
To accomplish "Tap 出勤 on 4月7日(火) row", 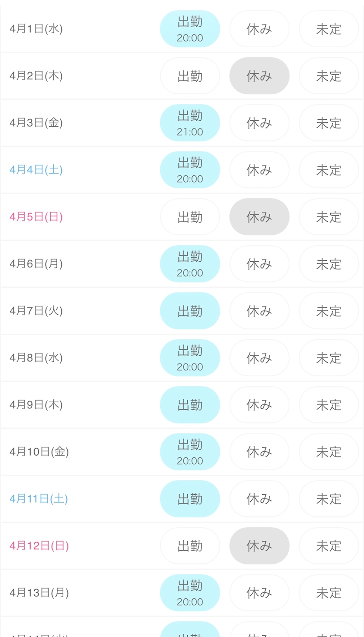I will click(190, 311).
